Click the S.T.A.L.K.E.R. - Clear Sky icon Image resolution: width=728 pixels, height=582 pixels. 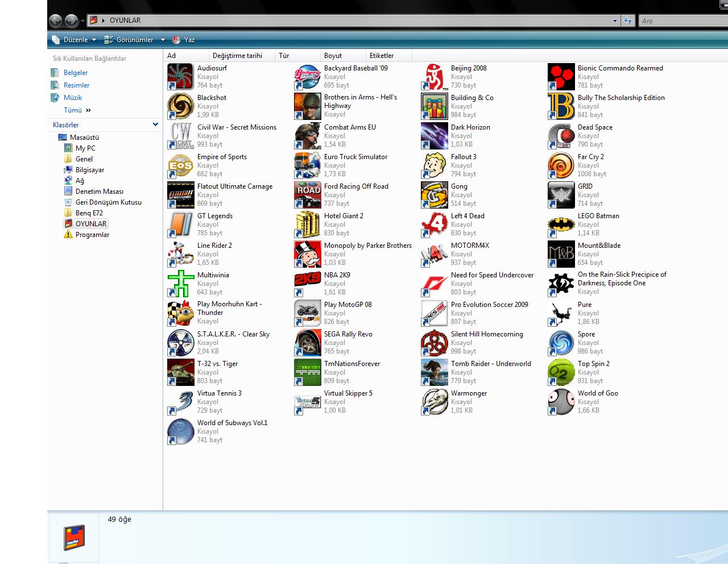[181, 343]
